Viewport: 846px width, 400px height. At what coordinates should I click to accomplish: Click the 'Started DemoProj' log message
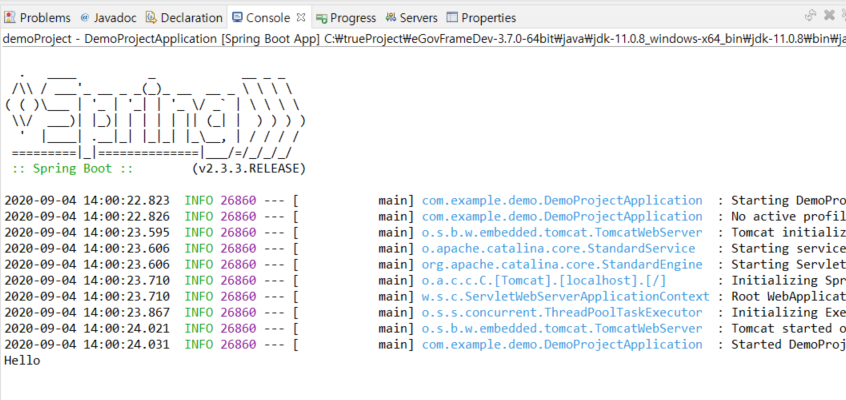(x=788, y=344)
